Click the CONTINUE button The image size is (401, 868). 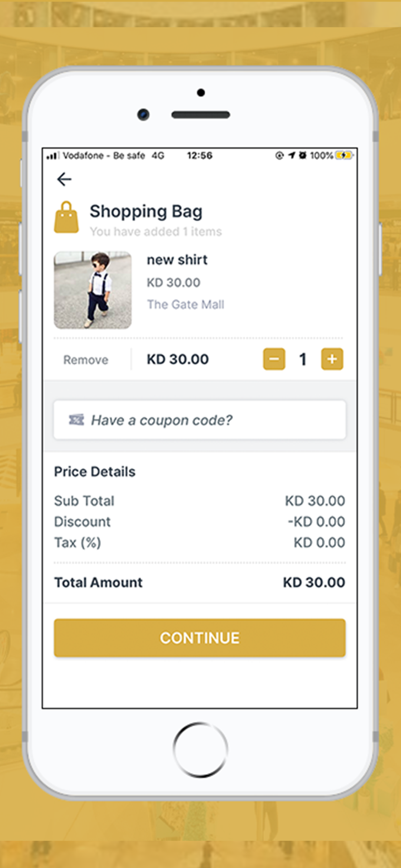coord(200,638)
